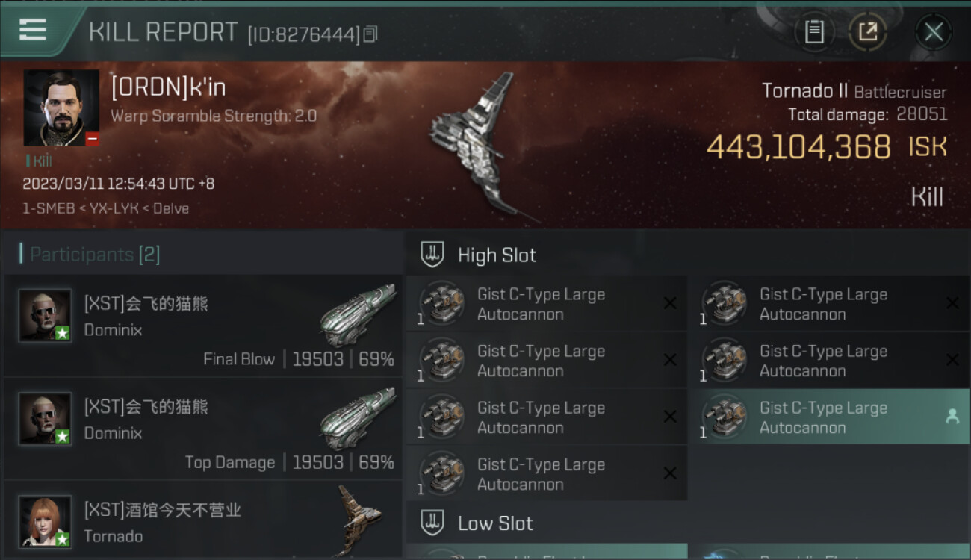The width and height of the screenshot is (971, 560).
Task: Open Final Blow Dominix participant entry
Action: click(x=202, y=326)
